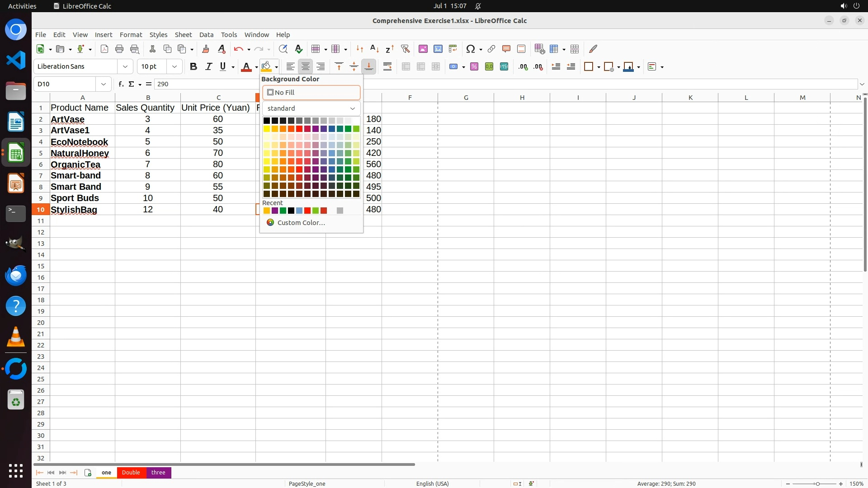The width and height of the screenshot is (868, 488).
Task: Click the AutoFilter funnel icon
Action: (405, 49)
